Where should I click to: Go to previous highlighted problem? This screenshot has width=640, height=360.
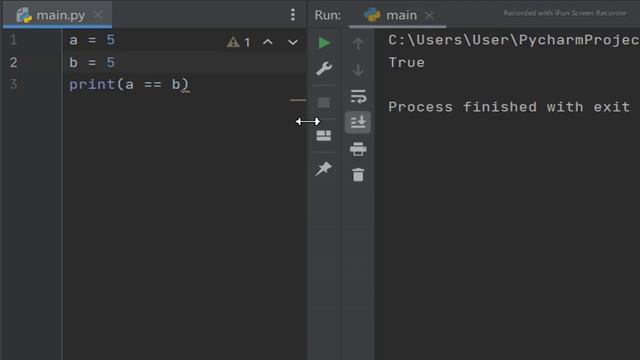268,42
